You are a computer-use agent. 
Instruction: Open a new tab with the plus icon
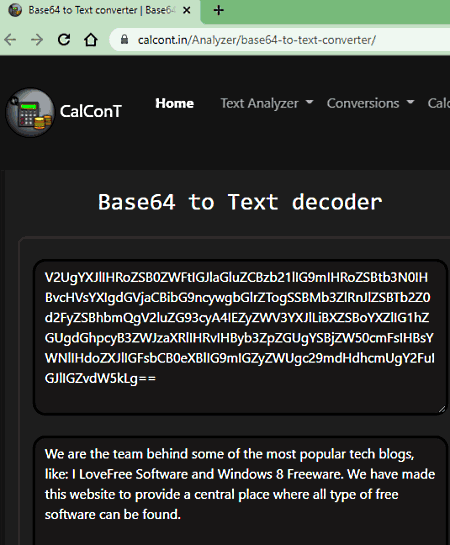(x=219, y=10)
